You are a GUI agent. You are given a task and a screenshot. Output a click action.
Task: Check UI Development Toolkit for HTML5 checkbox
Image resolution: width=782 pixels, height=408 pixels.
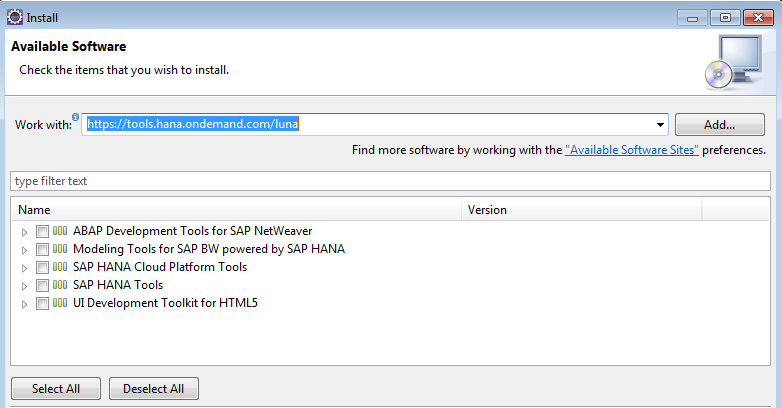tap(42, 303)
